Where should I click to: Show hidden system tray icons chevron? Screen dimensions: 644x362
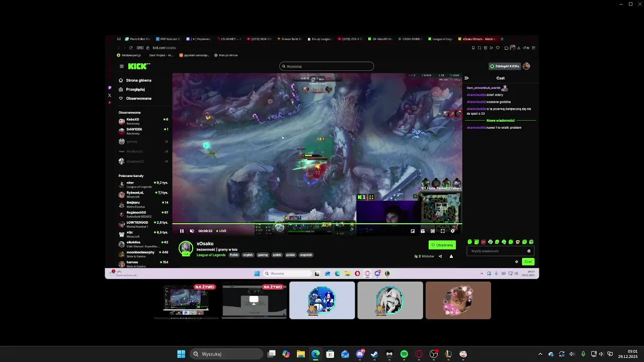tap(540, 354)
